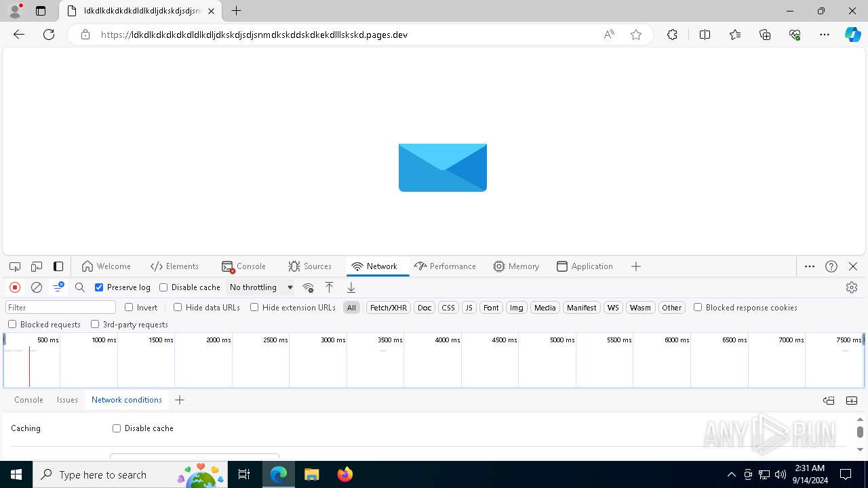Click the browser address bar URL

coord(254,35)
